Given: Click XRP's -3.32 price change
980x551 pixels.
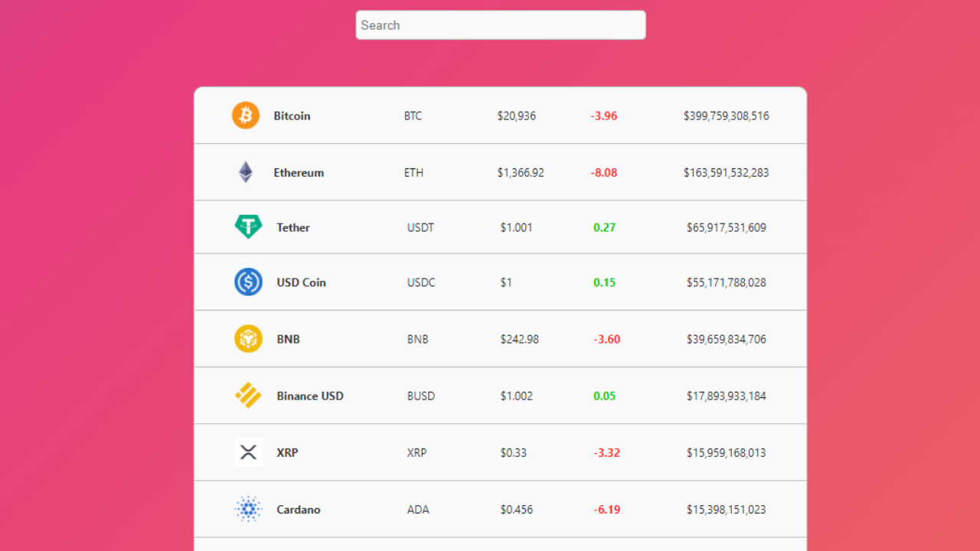Looking at the screenshot, I should [607, 453].
